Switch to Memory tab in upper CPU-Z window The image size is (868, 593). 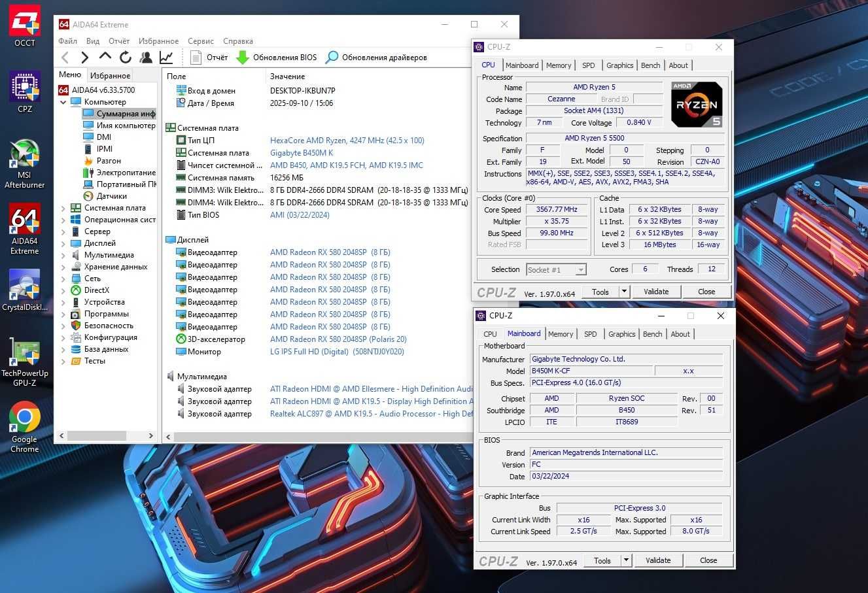click(x=559, y=65)
